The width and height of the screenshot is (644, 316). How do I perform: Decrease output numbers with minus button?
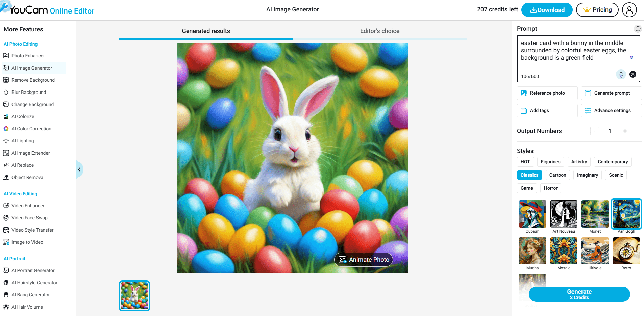[x=595, y=131]
